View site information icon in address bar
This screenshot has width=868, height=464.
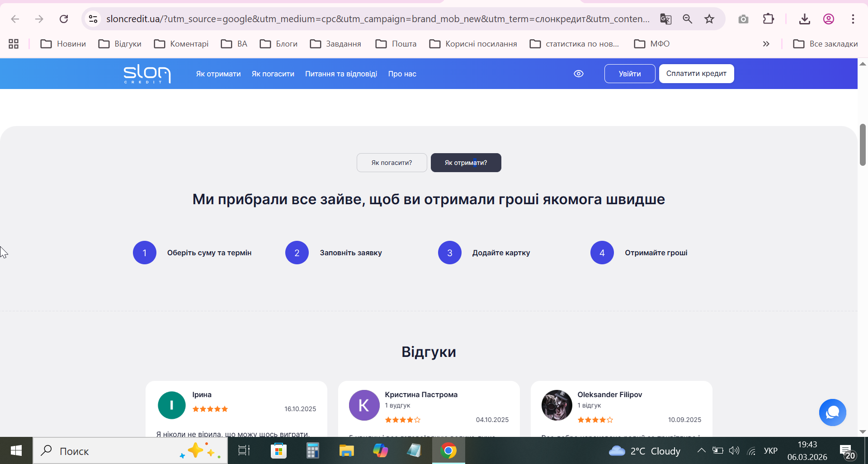pyautogui.click(x=93, y=19)
